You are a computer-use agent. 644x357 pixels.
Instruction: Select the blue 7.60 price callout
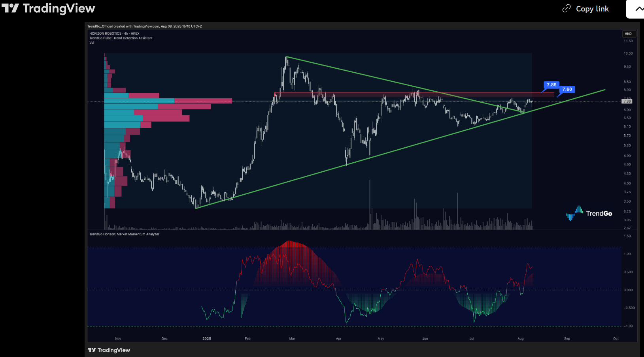567,90
